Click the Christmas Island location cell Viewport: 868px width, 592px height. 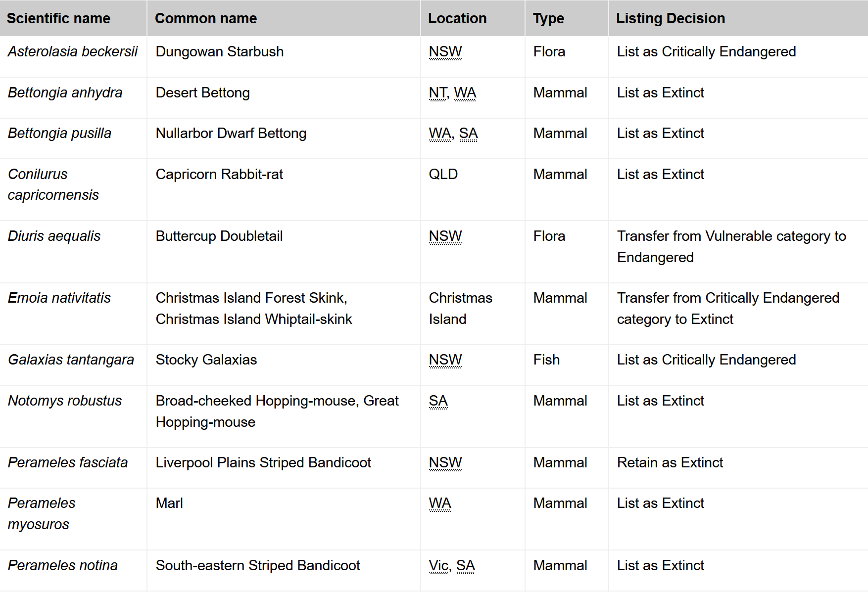pos(460,308)
